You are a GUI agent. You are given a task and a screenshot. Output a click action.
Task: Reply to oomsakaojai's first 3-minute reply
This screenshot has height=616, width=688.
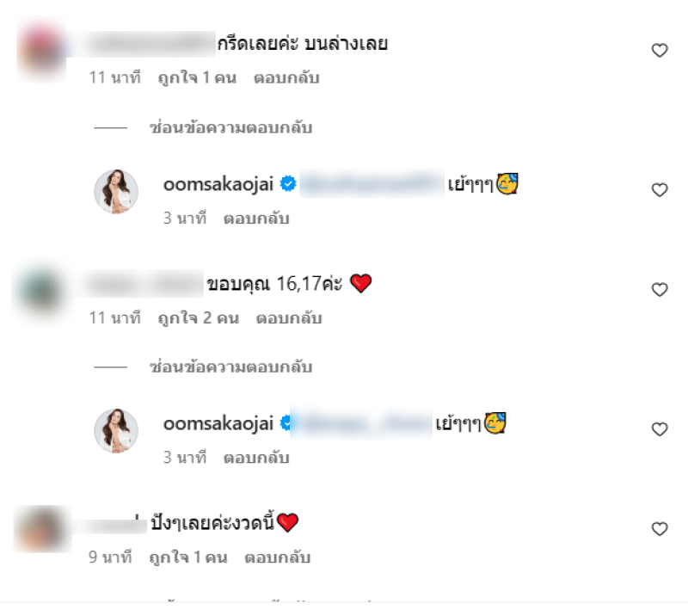coord(256,219)
